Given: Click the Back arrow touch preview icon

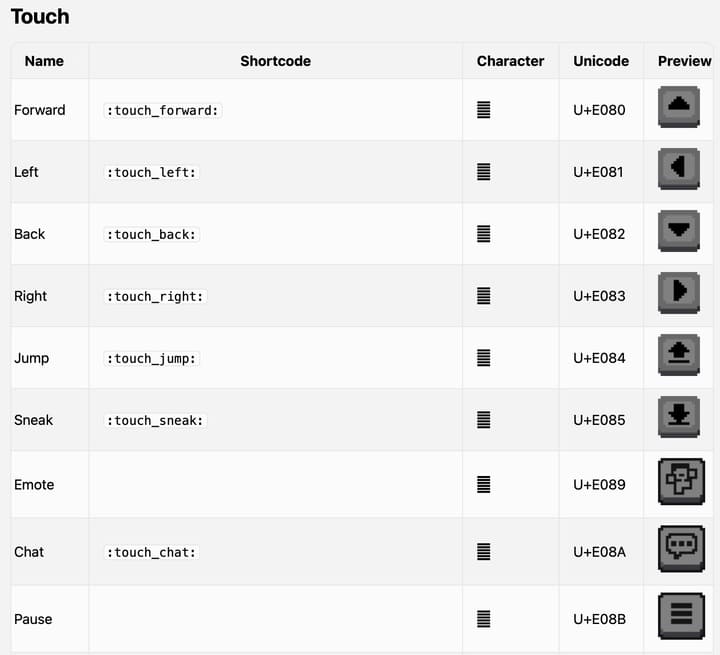Looking at the screenshot, I should pyautogui.click(x=679, y=230).
